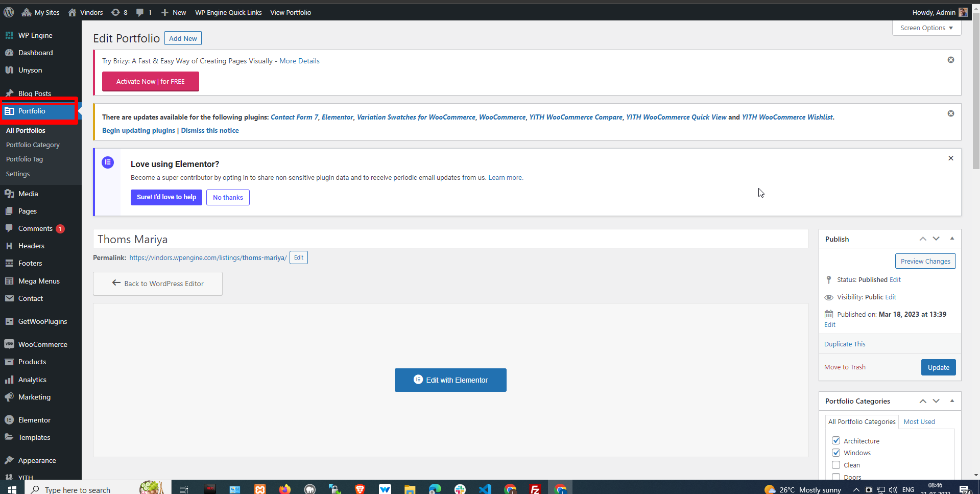Click the Dashboard sidebar icon
Image resolution: width=980 pixels, height=494 pixels.
tap(9, 53)
